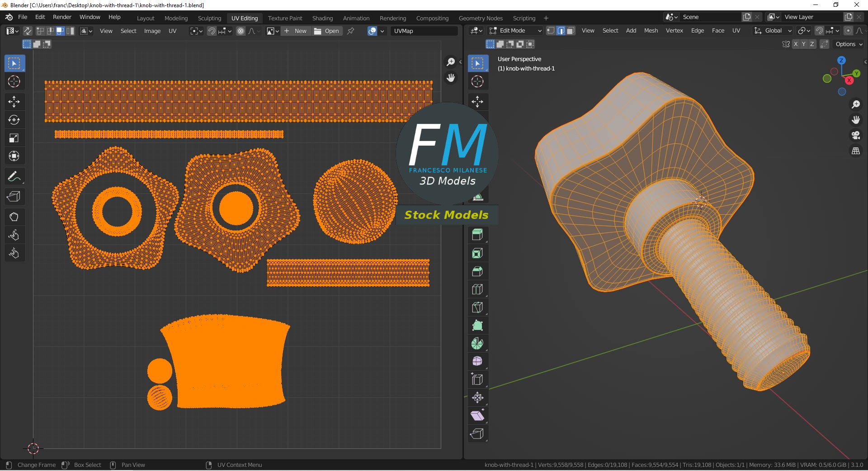The height and width of the screenshot is (471, 868).
Task: Select the Annotate tool in UV editor
Action: coord(14,177)
